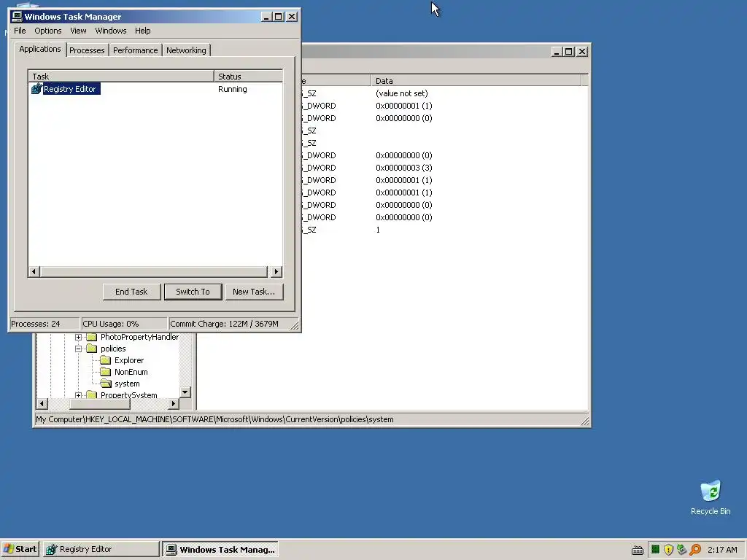Click the New Task... button
The height and width of the screenshot is (560, 747).
tap(254, 292)
